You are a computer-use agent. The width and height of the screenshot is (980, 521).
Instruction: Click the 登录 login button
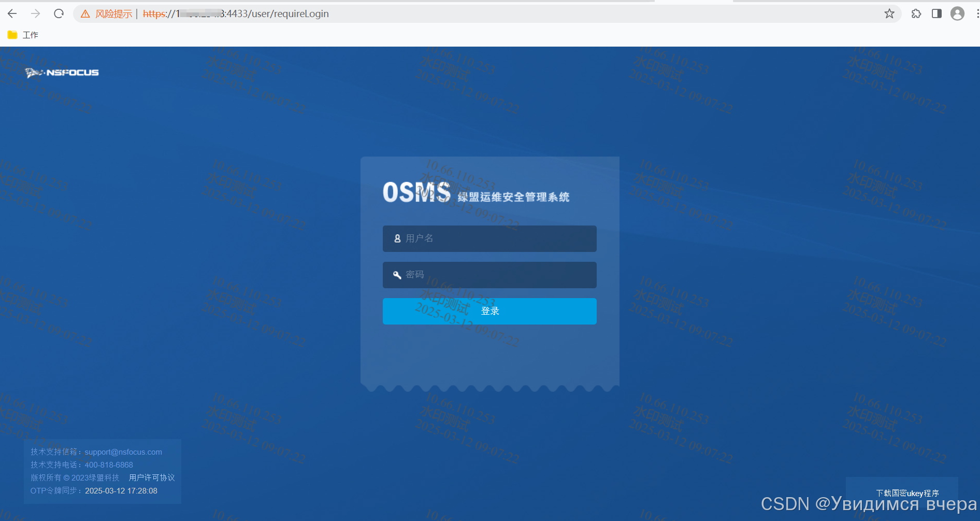click(489, 311)
